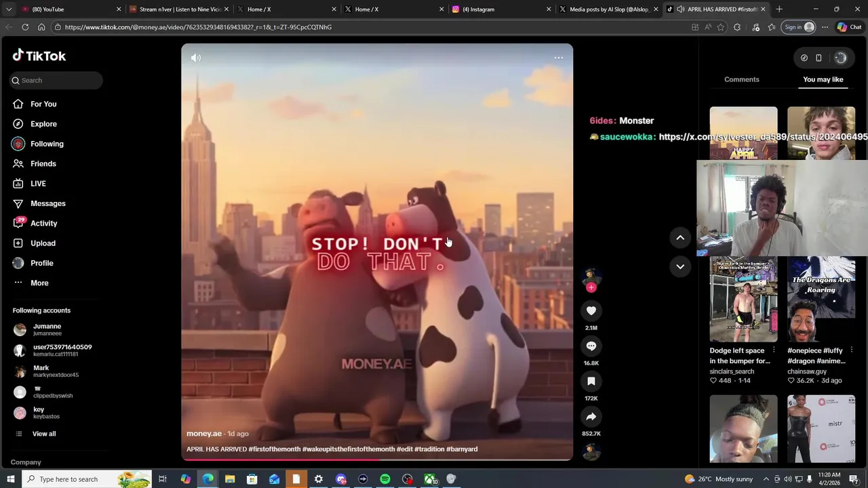This screenshot has width=868, height=488.
Task: Open the Get coins icon in header
Action: 804,58
